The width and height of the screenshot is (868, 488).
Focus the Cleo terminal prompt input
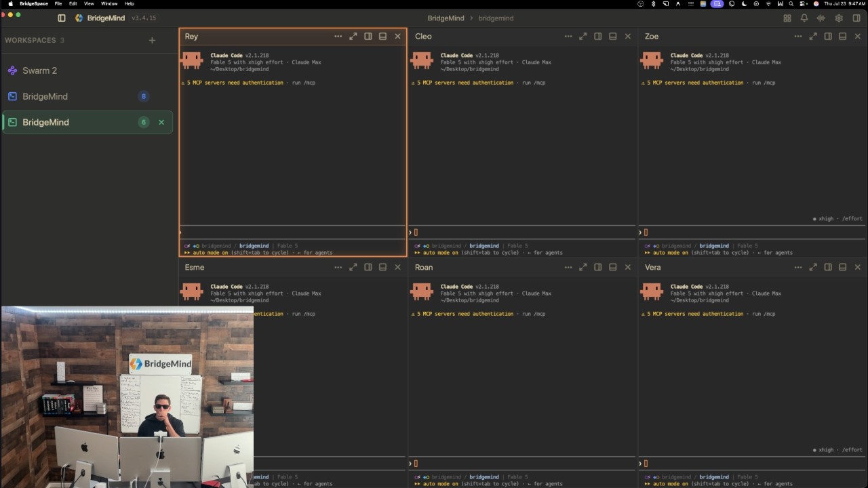522,232
